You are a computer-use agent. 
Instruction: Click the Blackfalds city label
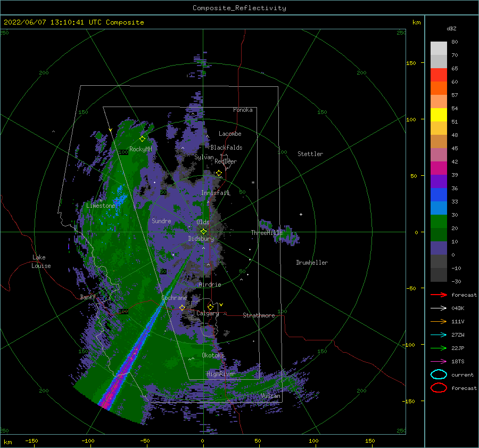pos(226,148)
